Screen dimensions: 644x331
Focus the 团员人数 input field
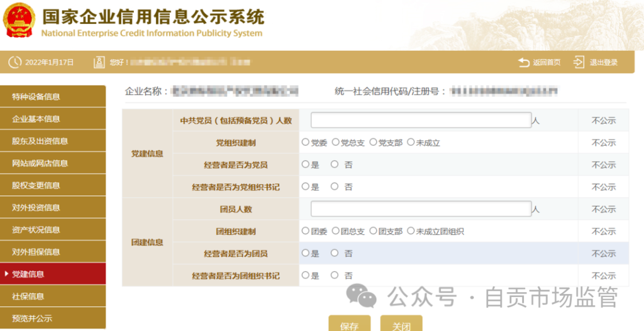click(421, 209)
